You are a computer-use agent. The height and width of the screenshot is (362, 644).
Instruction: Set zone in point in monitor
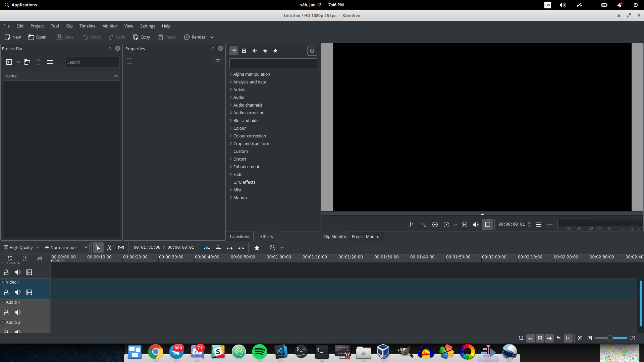coord(412,225)
